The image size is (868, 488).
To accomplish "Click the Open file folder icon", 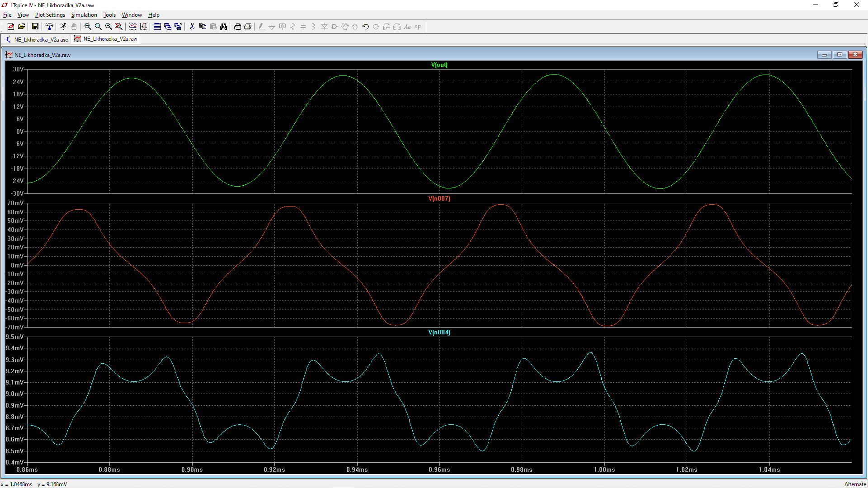I will pos(21,27).
